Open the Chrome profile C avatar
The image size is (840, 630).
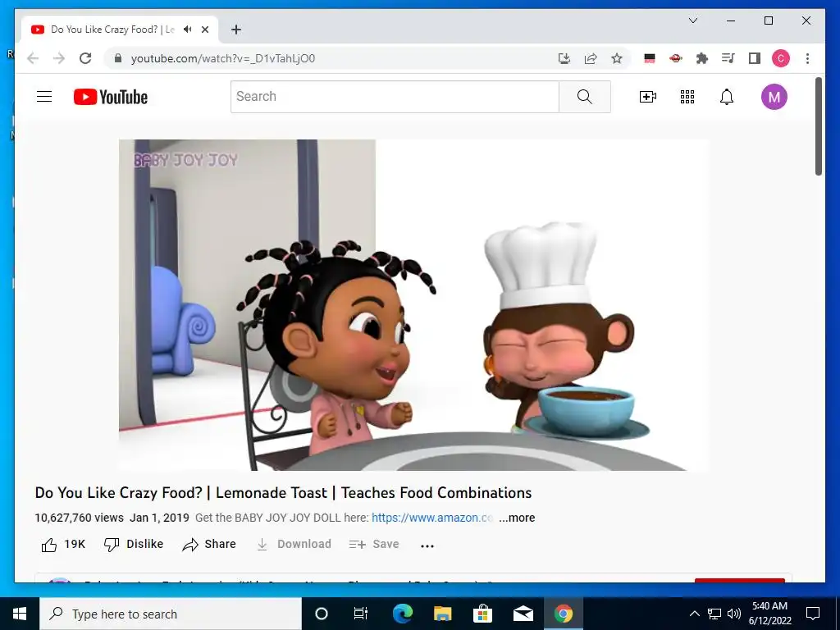(781, 58)
